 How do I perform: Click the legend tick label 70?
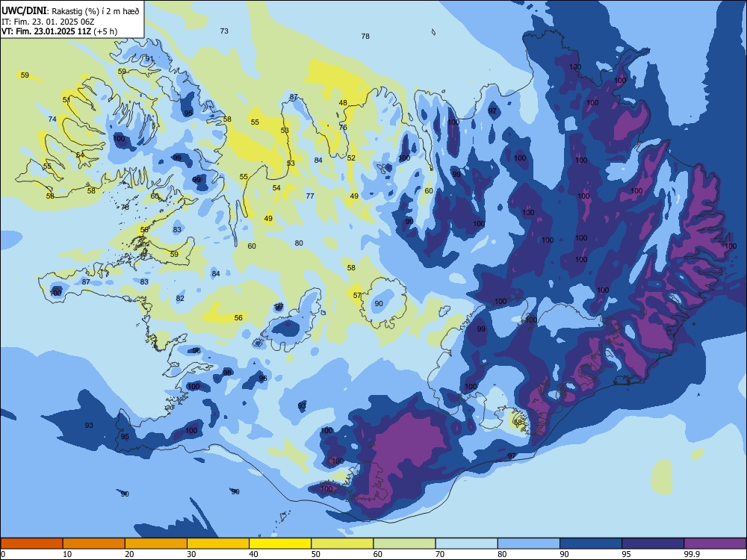[440, 554]
